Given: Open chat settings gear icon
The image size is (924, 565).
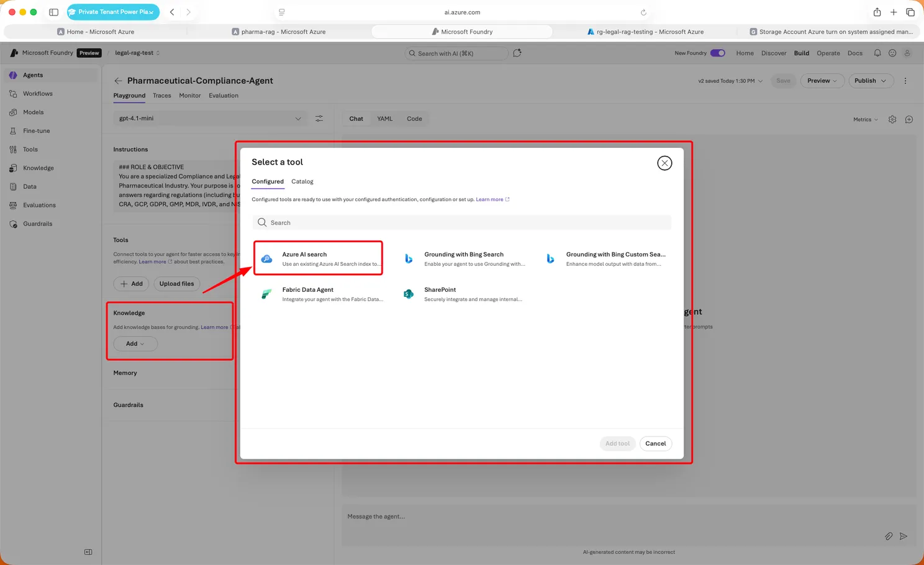Looking at the screenshot, I should point(892,119).
